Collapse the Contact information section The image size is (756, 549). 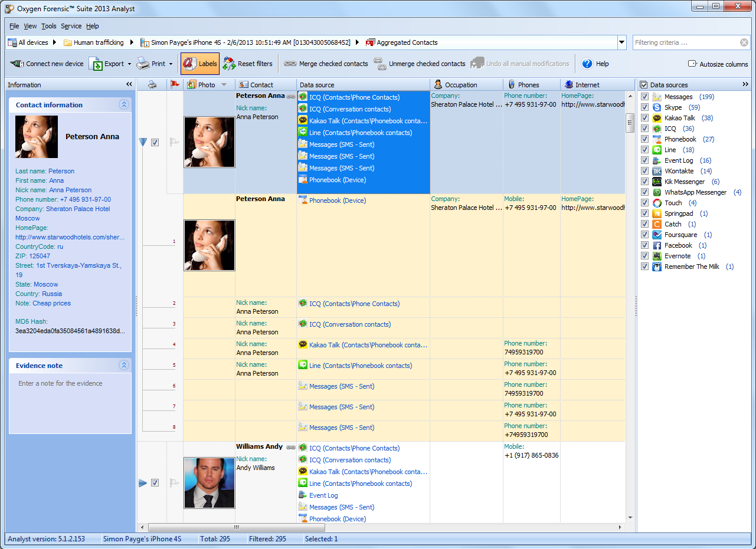coord(124,104)
